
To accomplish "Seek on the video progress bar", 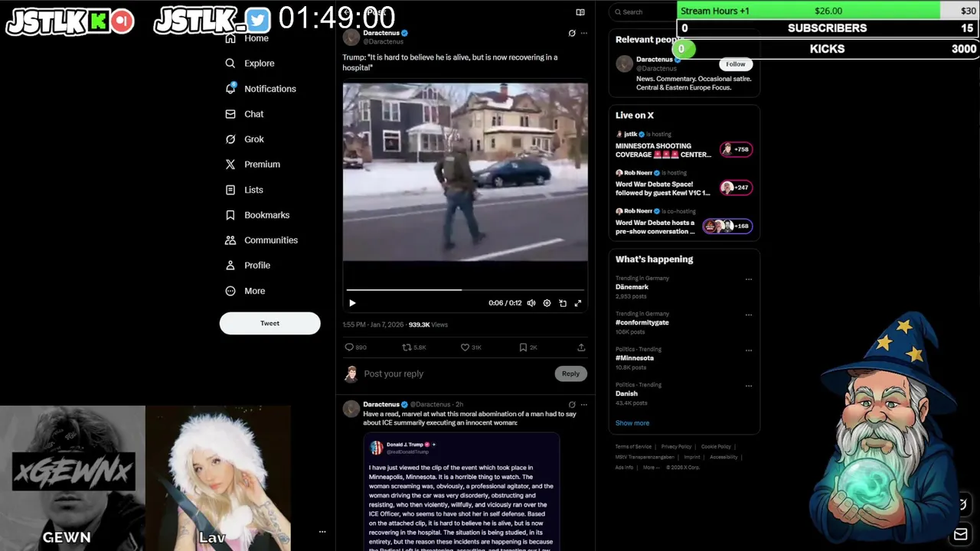I will tap(465, 290).
